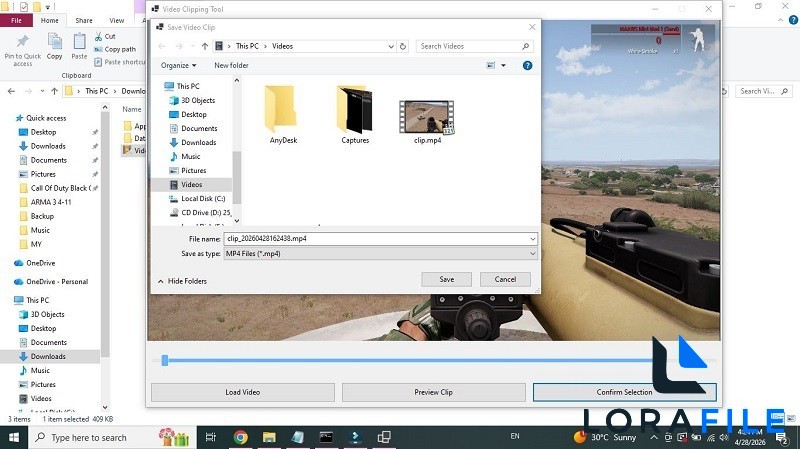
Task: Click Confirm Selection button
Action: tap(624, 392)
